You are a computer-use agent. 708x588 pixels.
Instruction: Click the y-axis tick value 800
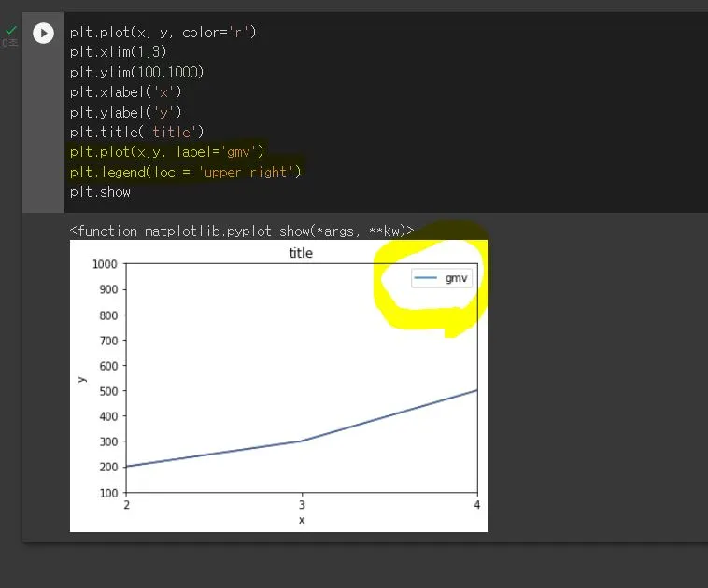(x=108, y=315)
